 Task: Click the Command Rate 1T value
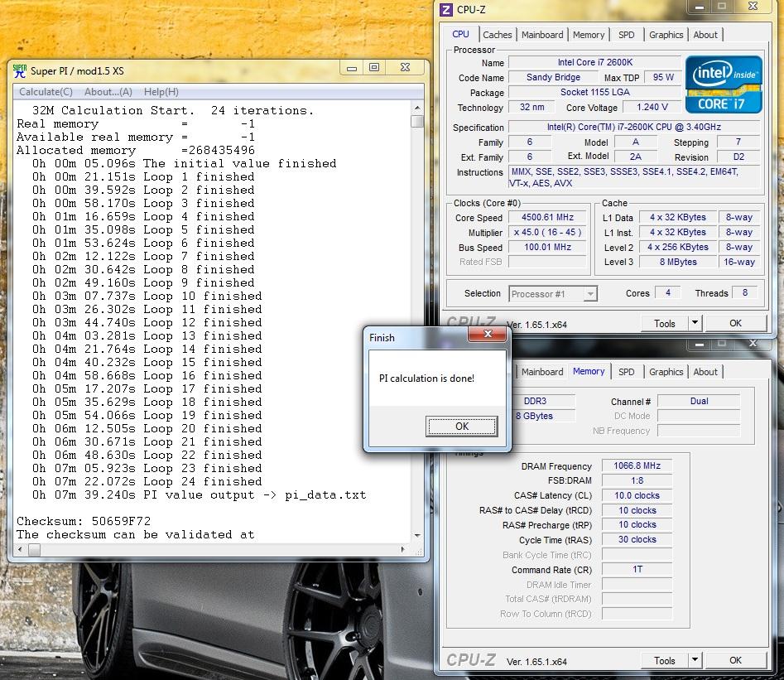[637, 569]
